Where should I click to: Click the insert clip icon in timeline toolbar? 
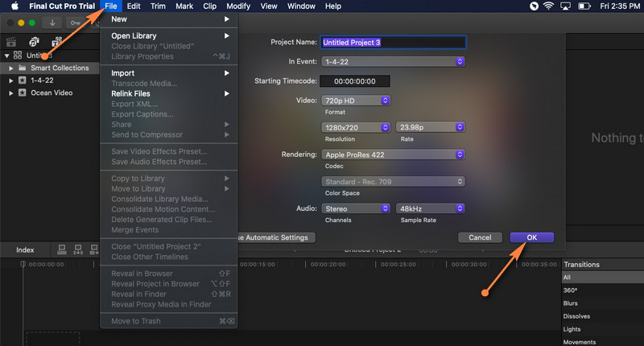77,250
